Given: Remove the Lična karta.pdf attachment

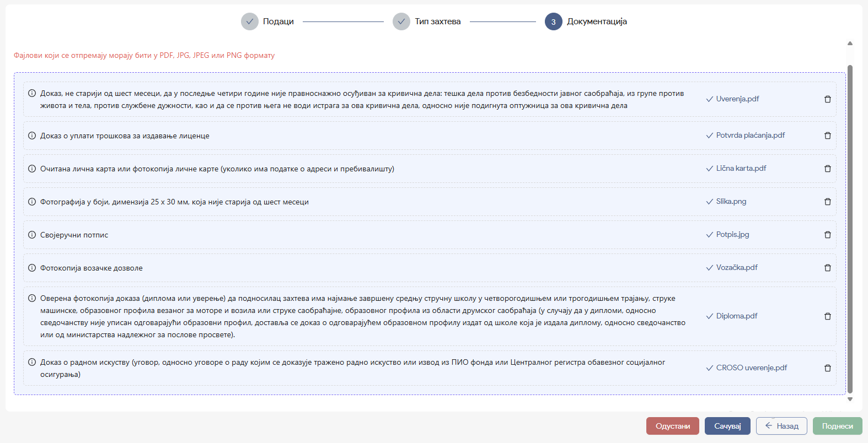Looking at the screenshot, I should pos(827,169).
